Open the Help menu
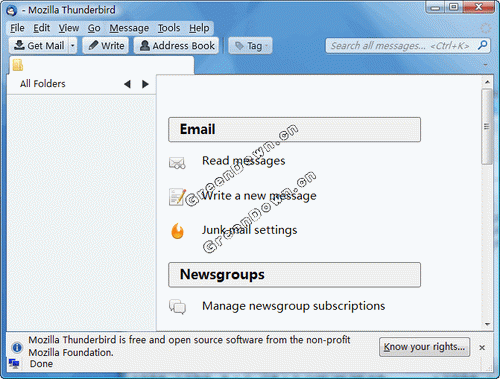 tap(199, 28)
